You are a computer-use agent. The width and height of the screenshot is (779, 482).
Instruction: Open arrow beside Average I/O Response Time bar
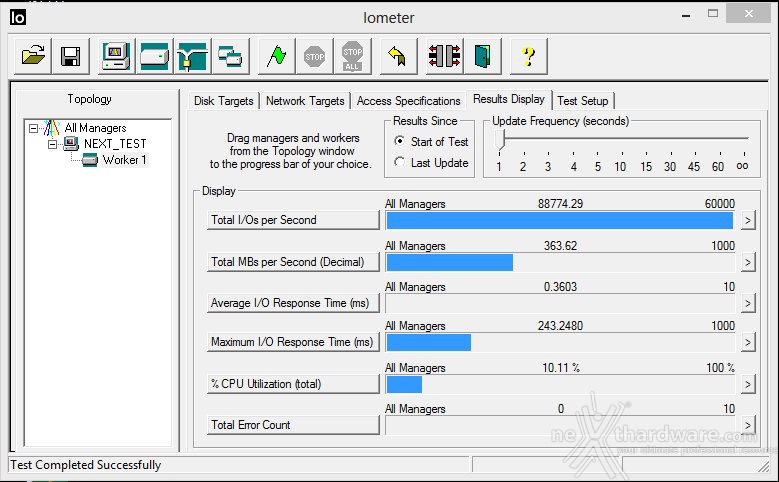(x=747, y=303)
